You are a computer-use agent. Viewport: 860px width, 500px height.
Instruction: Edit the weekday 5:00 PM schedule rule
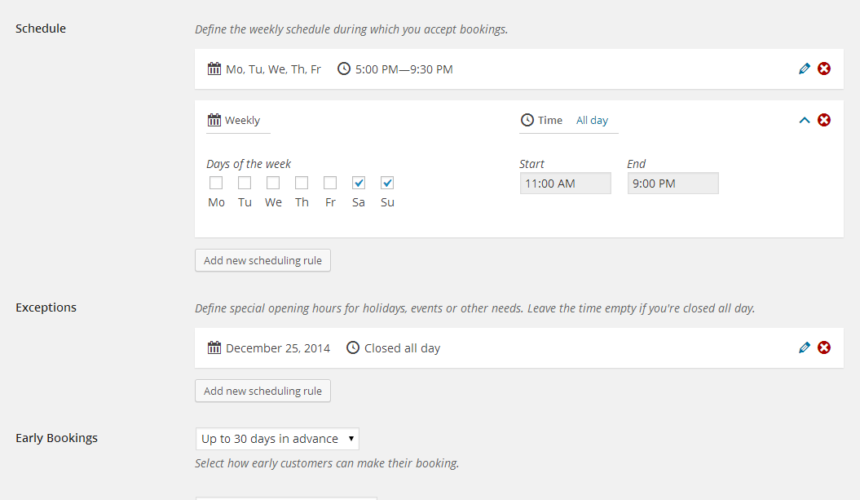[804, 69]
